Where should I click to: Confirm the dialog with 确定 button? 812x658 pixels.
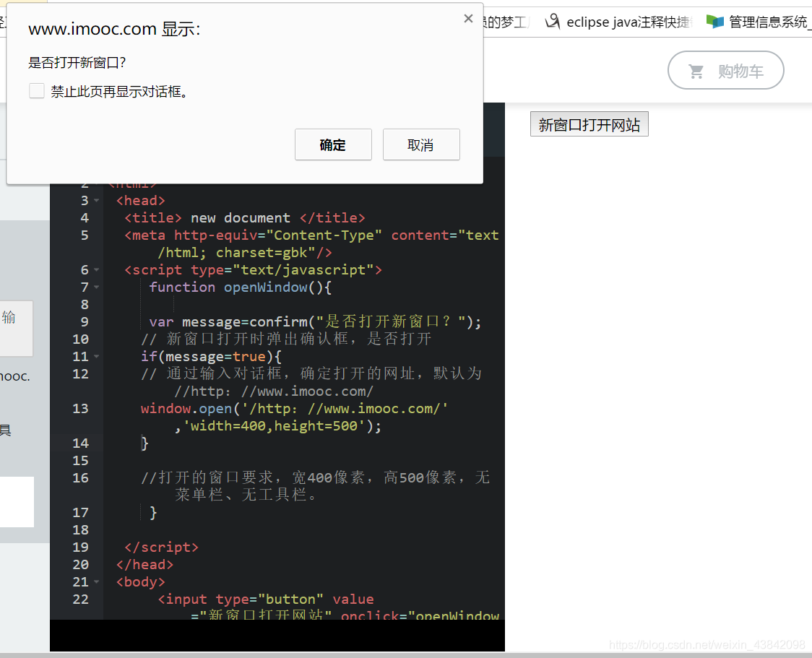click(x=333, y=144)
